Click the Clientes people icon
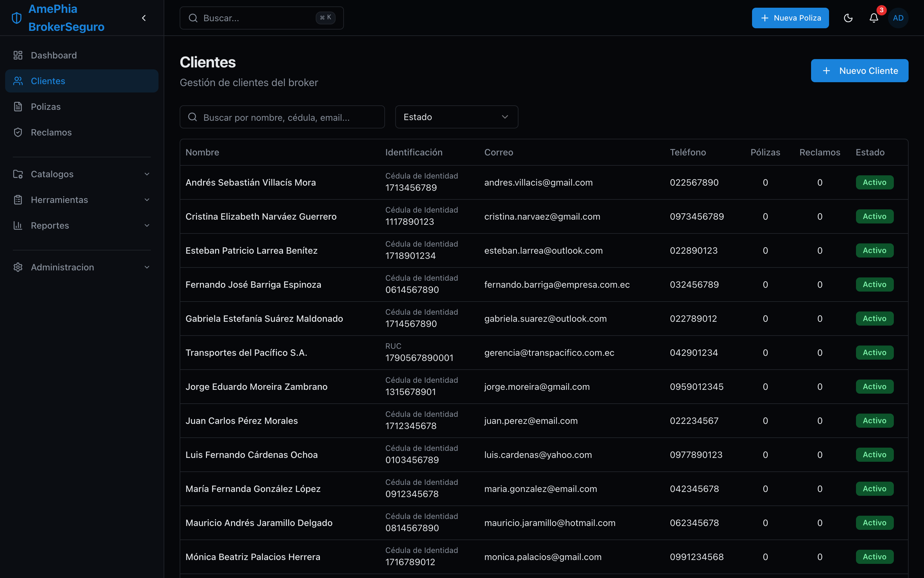Image resolution: width=924 pixels, height=578 pixels. [18, 81]
